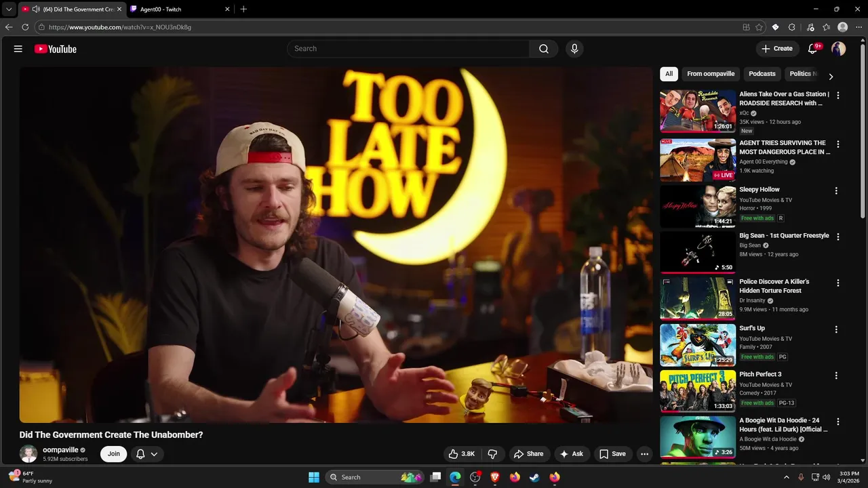868x488 pixels.
Task: Open options for Pitch Perfect 3
Action: coord(836,375)
